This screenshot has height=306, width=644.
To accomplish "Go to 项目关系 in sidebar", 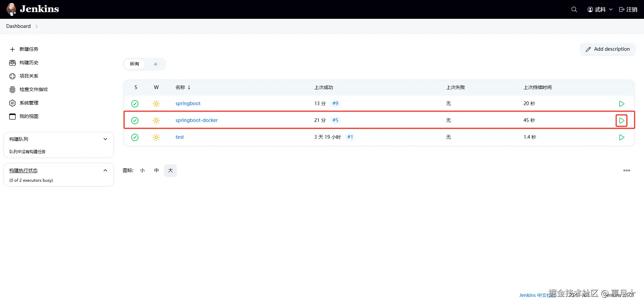I will pyautogui.click(x=29, y=76).
